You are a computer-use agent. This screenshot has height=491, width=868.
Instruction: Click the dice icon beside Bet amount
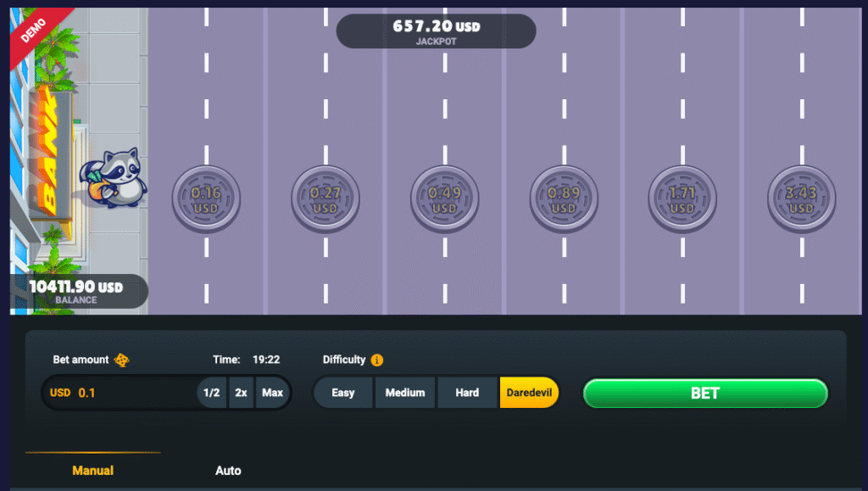click(122, 360)
